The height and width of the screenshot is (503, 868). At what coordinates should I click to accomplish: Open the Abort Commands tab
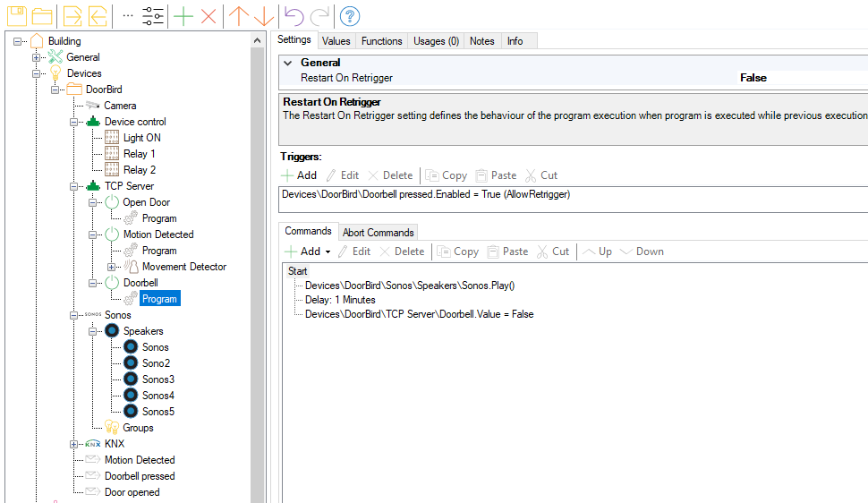[x=378, y=233]
